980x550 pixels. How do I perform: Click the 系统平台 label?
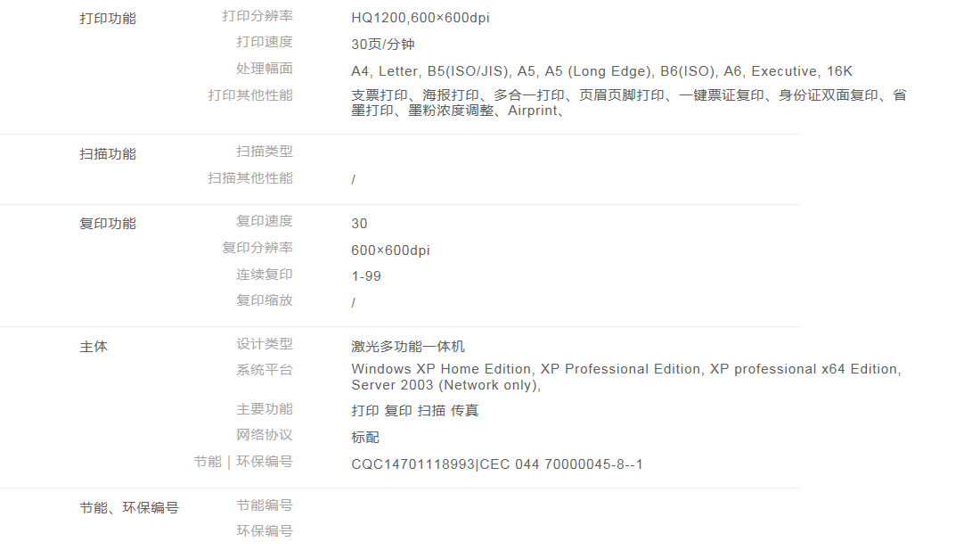(x=264, y=370)
